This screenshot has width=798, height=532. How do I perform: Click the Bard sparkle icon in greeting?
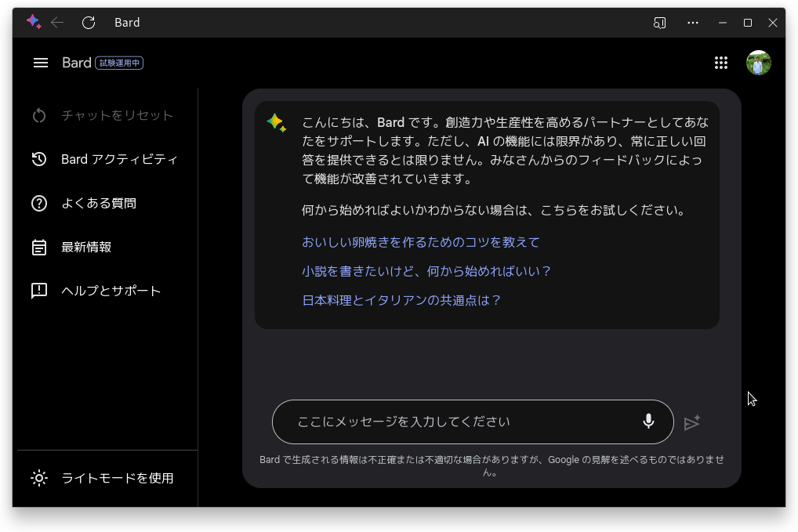pyautogui.click(x=277, y=122)
